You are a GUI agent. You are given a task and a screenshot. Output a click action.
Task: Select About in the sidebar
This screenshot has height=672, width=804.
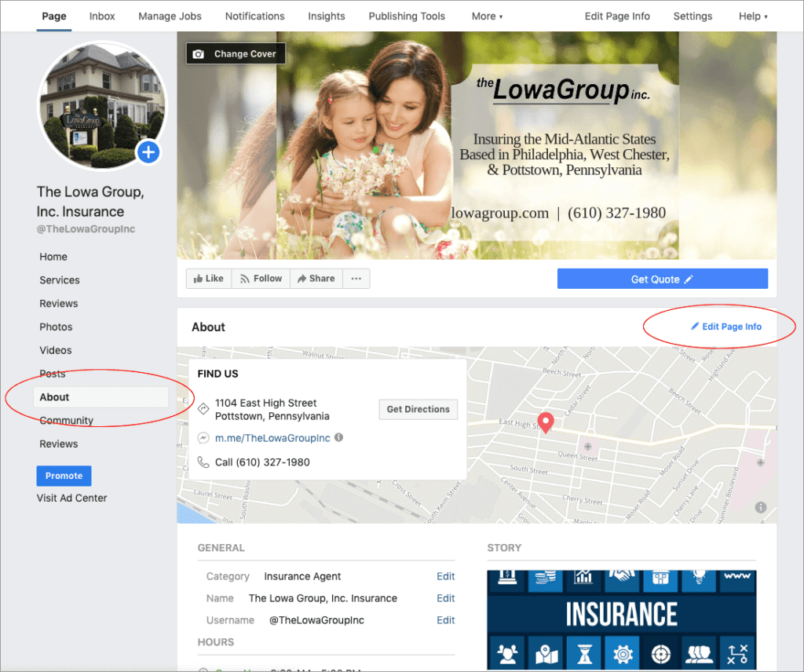click(x=101, y=397)
